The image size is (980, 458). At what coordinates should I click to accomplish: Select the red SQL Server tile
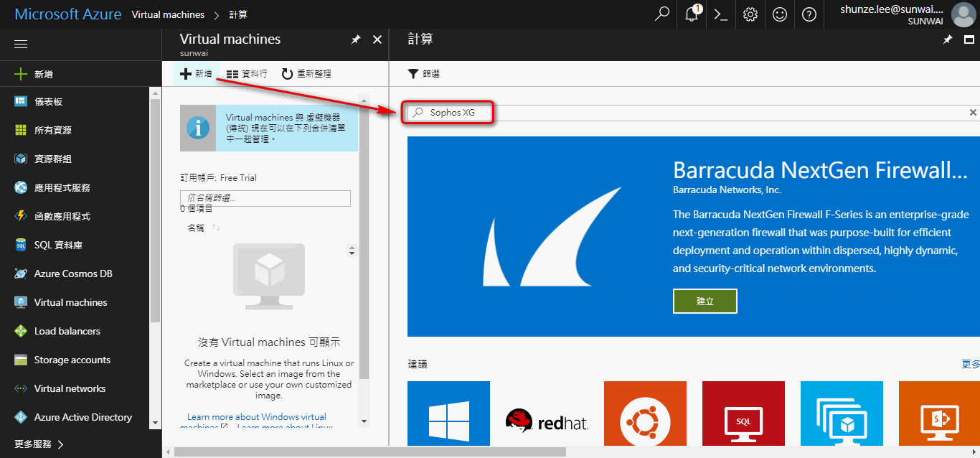(x=743, y=414)
